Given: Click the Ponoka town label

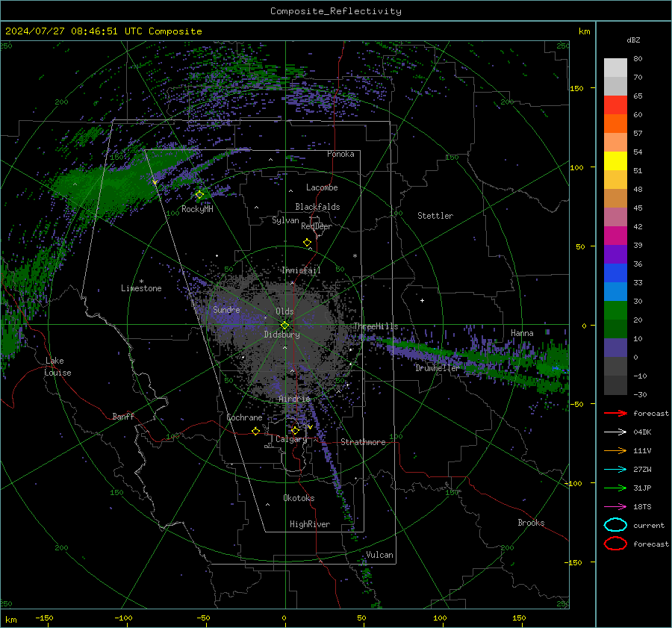Looking at the screenshot, I should (x=340, y=154).
